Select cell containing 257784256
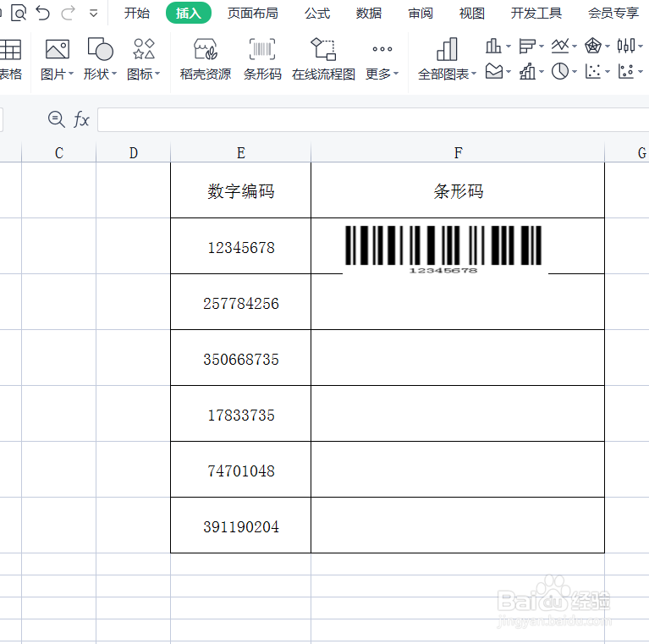The image size is (649, 644). [241, 302]
